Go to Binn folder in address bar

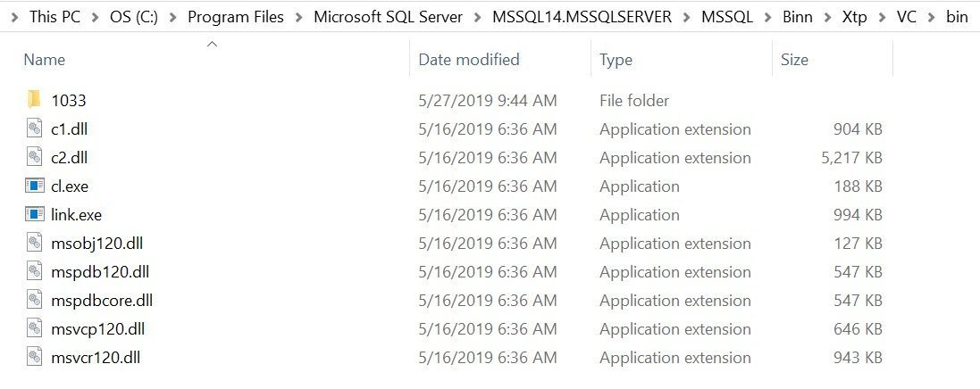pos(798,17)
